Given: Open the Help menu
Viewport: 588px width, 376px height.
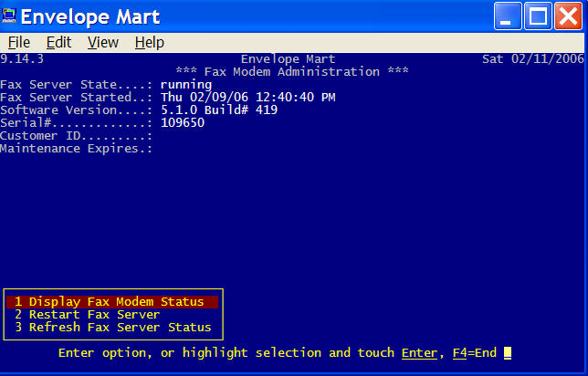Looking at the screenshot, I should pyautogui.click(x=149, y=42).
